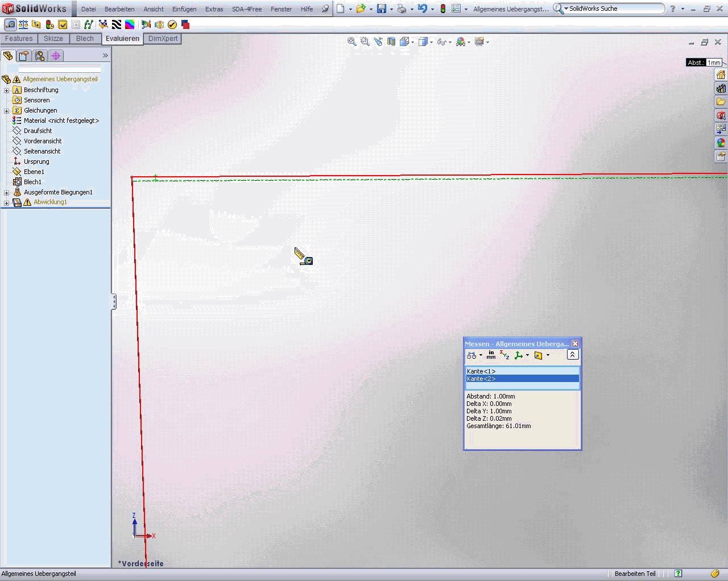Select Kante<1> in the measure list
728x581 pixels.
pyautogui.click(x=481, y=371)
